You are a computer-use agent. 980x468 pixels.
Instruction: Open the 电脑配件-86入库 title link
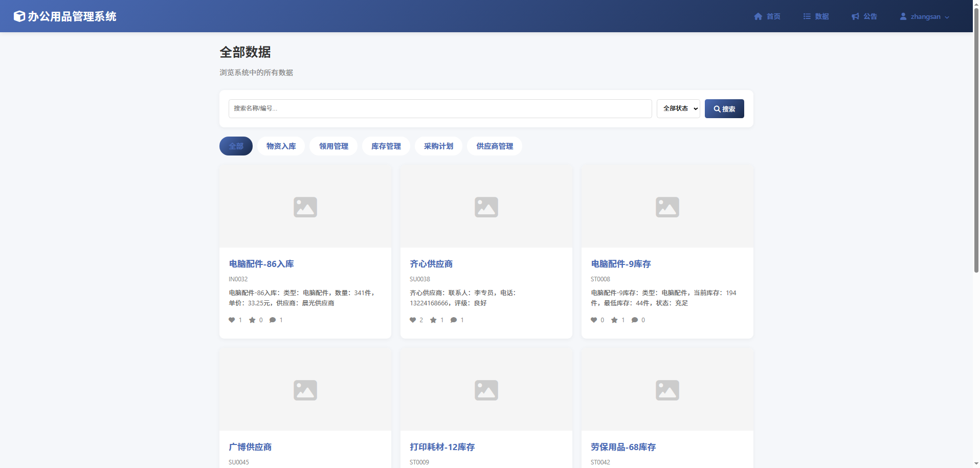tap(261, 264)
